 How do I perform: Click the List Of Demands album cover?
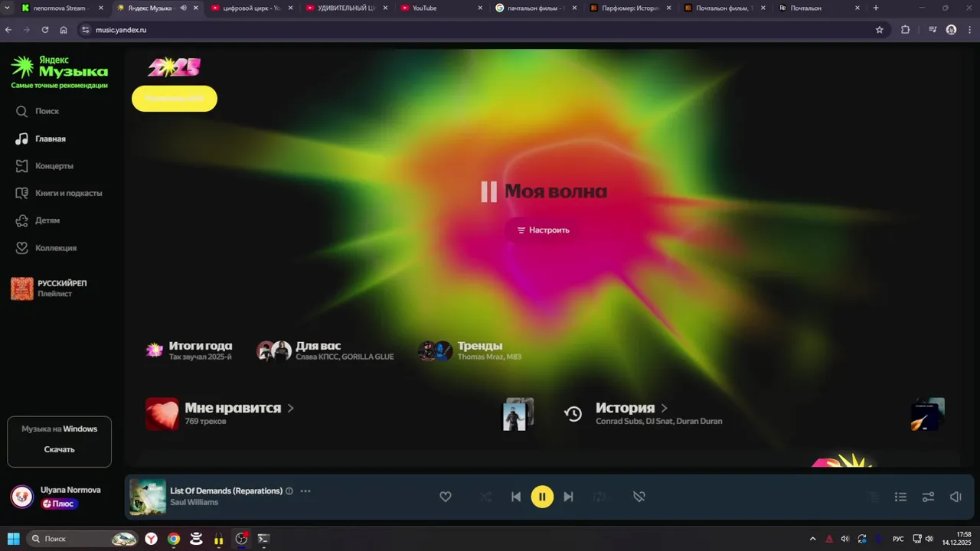148,497
